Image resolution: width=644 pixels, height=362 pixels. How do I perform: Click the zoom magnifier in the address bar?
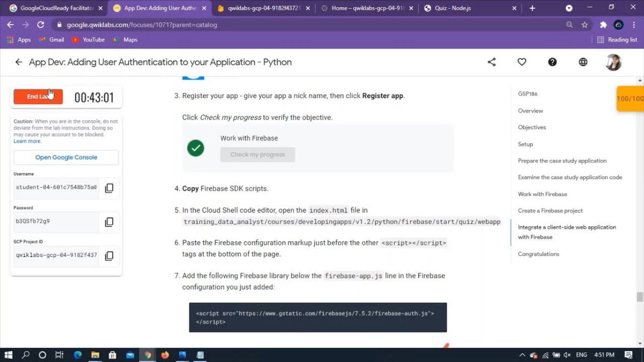570,25
